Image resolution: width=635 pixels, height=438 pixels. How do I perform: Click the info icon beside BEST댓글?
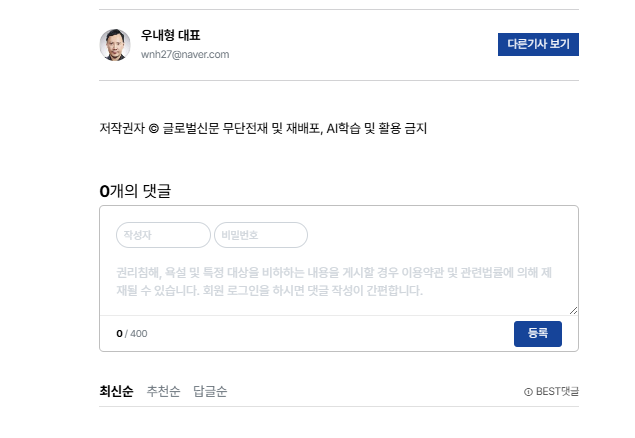pyautogui.click(x=528, y=392)
